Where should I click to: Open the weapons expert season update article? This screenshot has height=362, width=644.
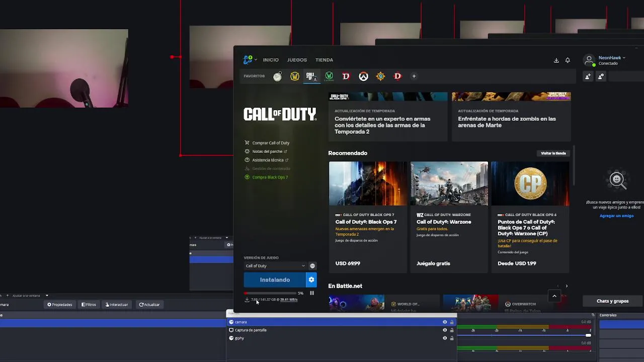[388, 117]
